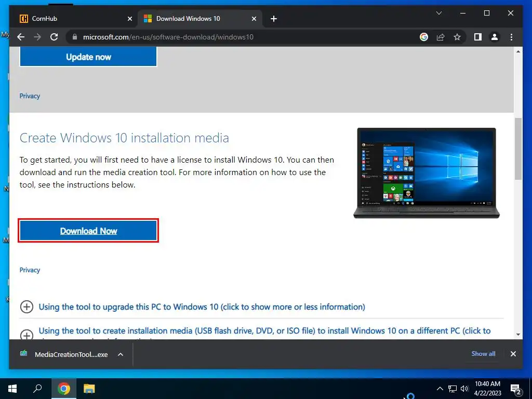Image resolution: width=532 pixels, height=399 pixels.
Task: Open the network status tray icon
Action: tap(453, 389)
